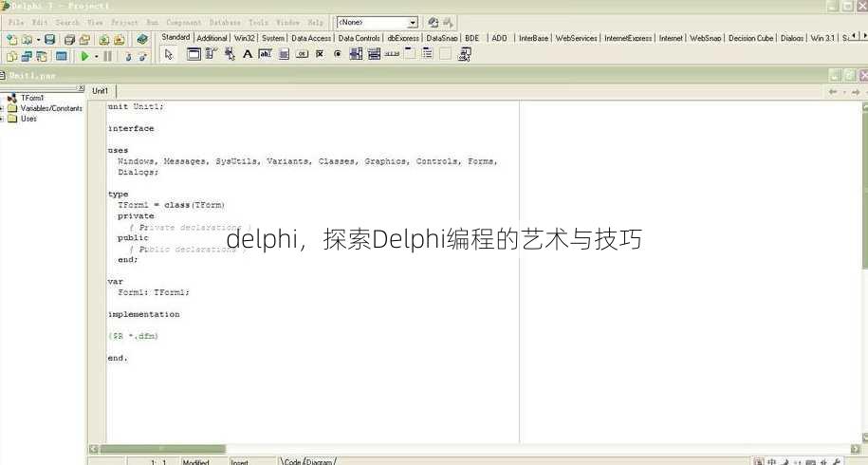The width and height of the screenshot is (868, 465).
Task: Expand the Variables/Constants tree node
Action: tap(2, 108)
